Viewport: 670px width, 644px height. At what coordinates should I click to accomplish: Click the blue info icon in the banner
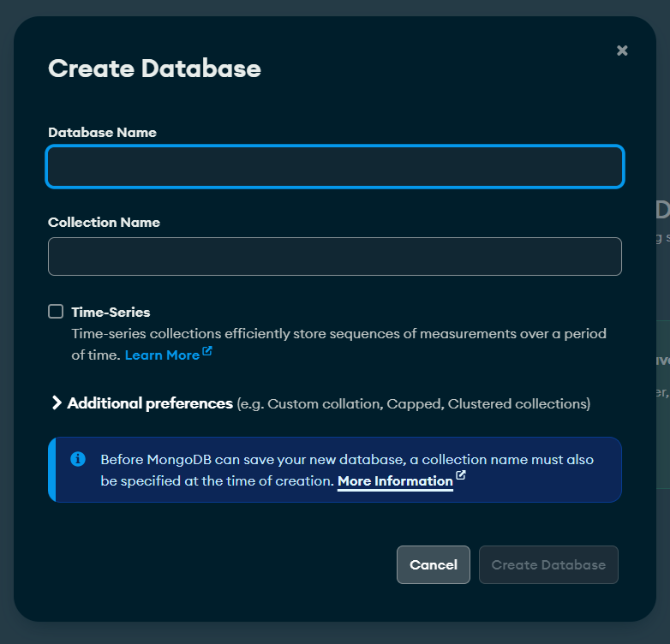(77, 459)
